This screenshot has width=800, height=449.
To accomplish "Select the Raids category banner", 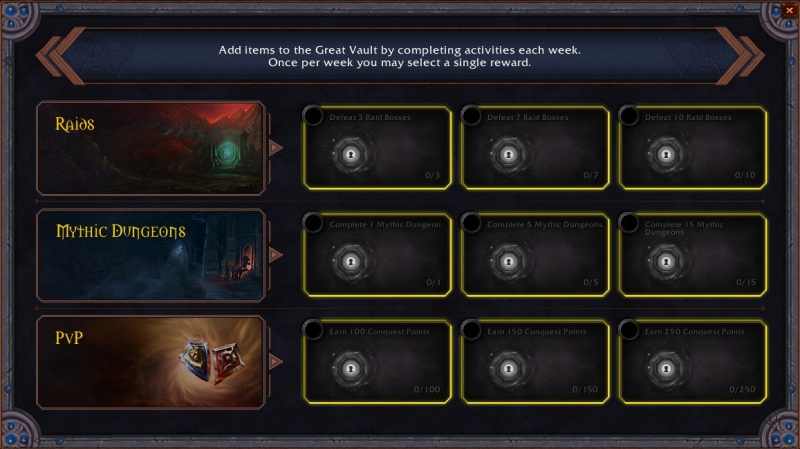I will tap(151, 148).
